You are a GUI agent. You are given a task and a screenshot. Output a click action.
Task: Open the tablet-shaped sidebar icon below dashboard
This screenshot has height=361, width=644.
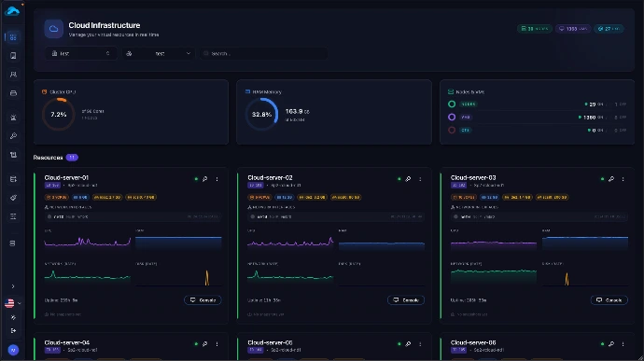point(13,56)
